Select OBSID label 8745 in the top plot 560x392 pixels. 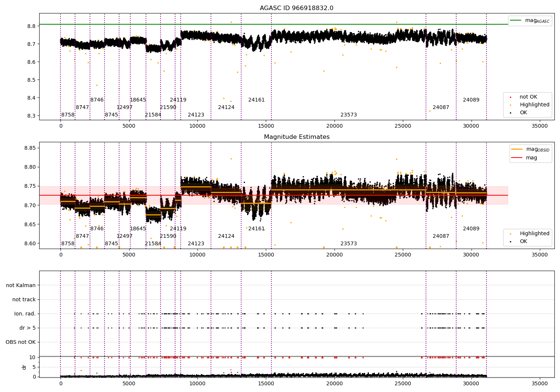[x=112, y=115]
